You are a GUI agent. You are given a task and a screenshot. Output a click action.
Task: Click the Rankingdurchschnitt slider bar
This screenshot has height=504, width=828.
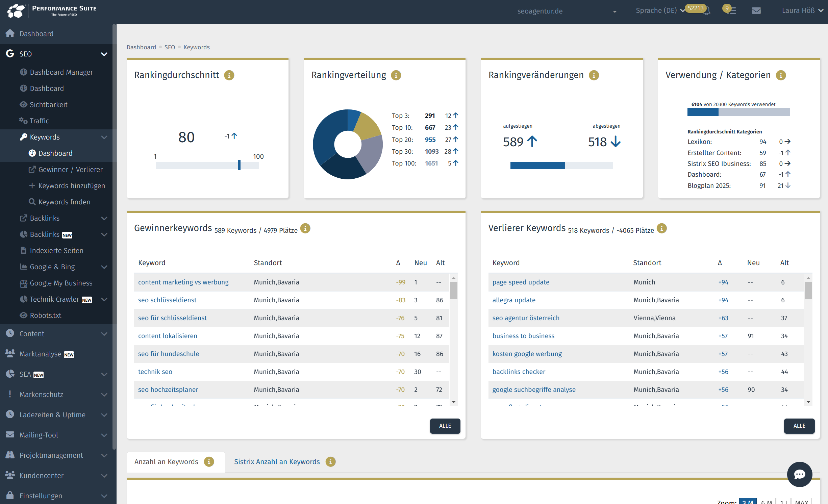pyautogui.click(x=207, y=165)
